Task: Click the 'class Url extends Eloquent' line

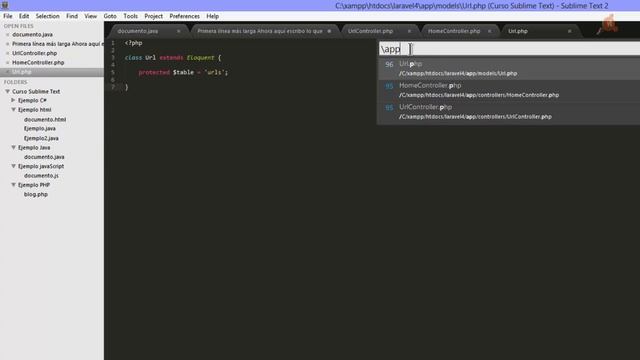Action: point(173,58)
